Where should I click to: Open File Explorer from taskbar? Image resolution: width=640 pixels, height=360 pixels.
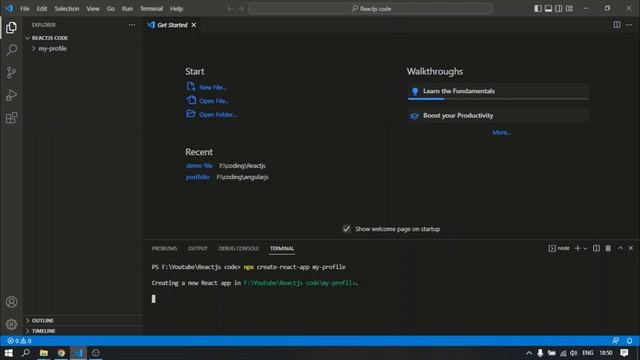pyautogui.click(x=44, y=353)
